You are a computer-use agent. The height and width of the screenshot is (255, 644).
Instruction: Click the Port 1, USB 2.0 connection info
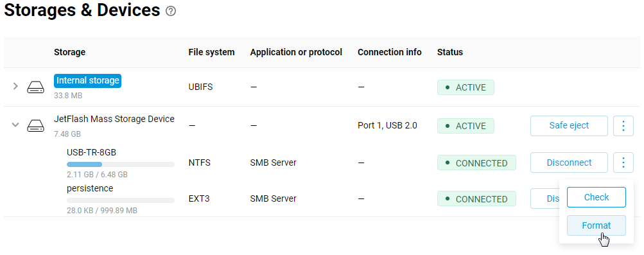coord(387,126)
